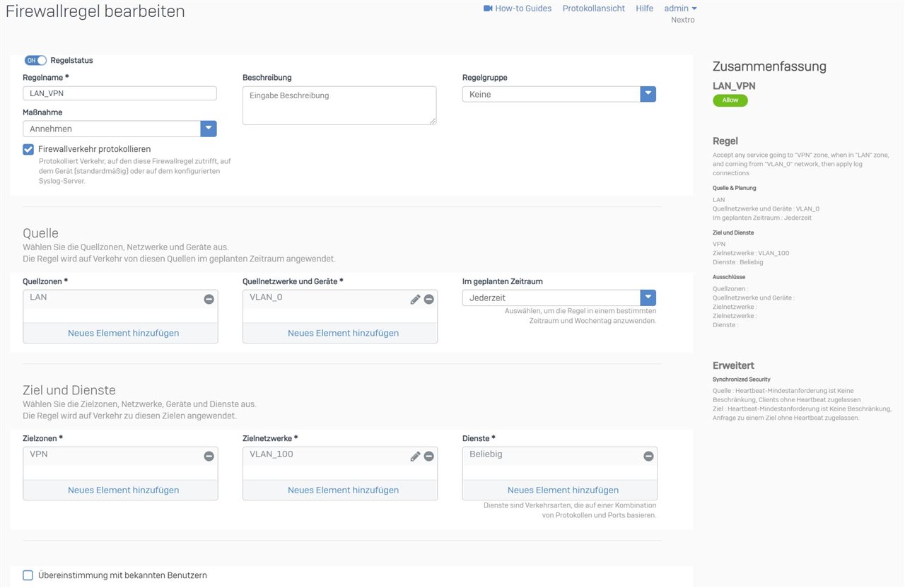Screen dimensions: 905x588
Task: Click into the Regelname text field
Action: tap(119, 93)
